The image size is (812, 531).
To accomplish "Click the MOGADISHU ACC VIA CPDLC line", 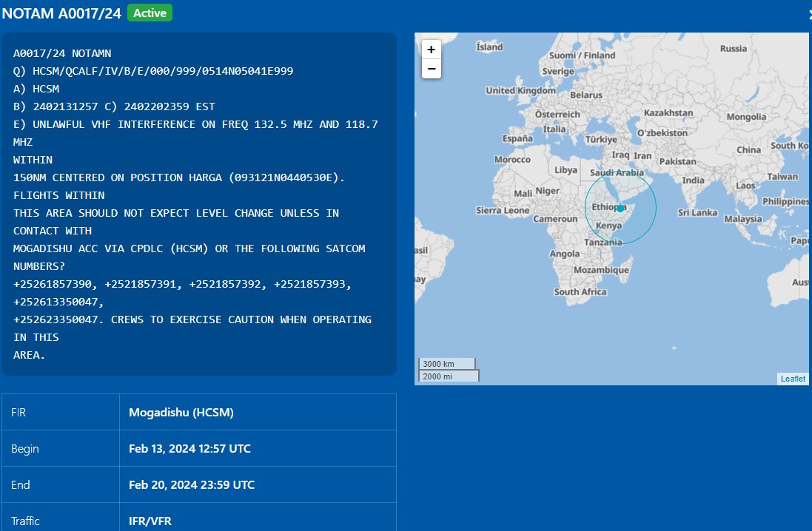I will tap(189, 248).
